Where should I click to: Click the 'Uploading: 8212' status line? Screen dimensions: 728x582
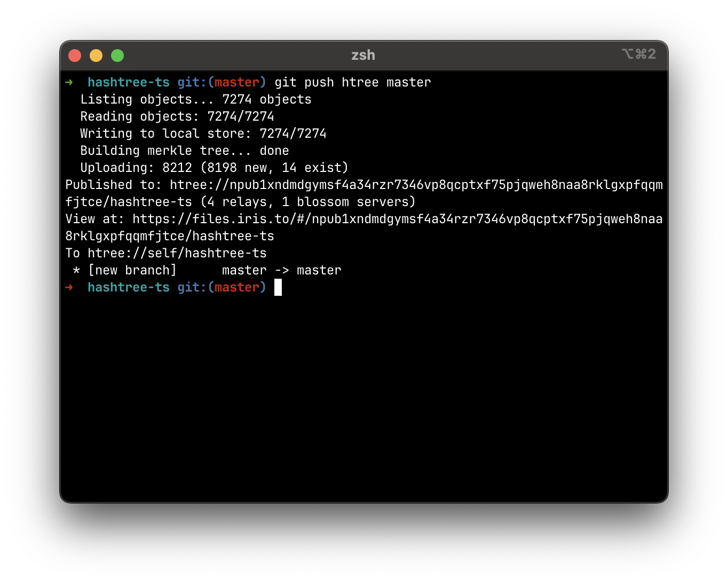pyautogui.click(x=214, y=168)
